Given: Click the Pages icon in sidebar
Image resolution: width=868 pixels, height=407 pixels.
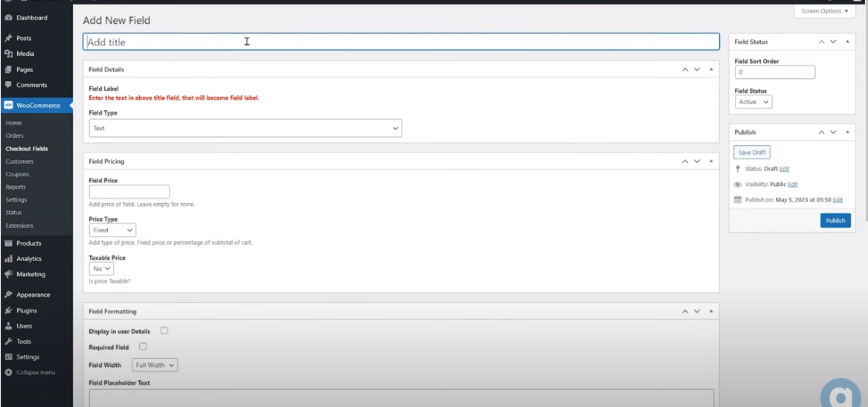Looking at the screenshot, I should pos(8,70).
